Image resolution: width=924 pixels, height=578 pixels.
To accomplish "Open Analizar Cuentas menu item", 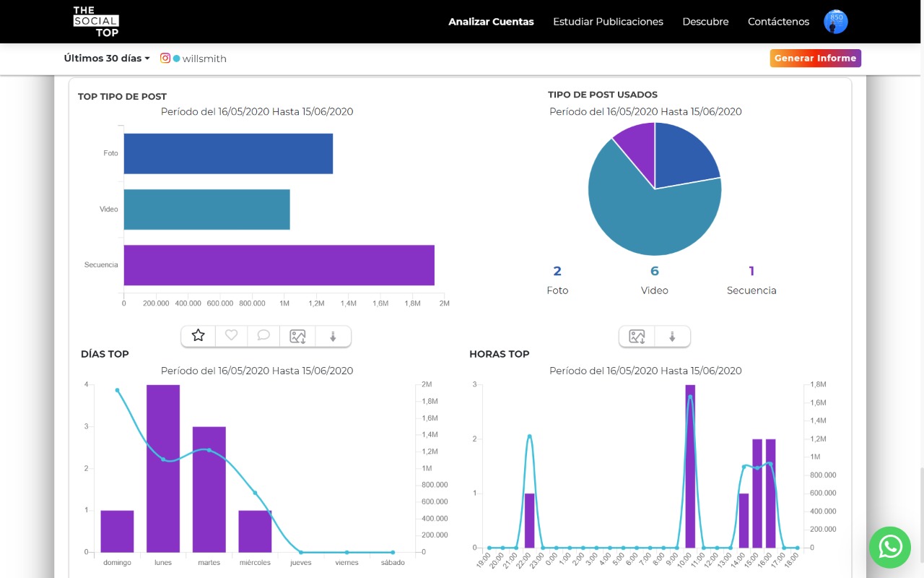I will [x=491, y=22].
